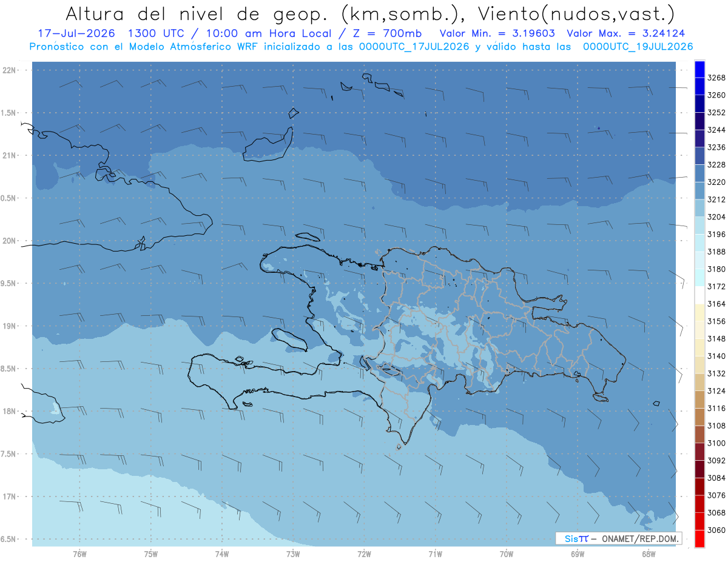Click the '3100' color bar label

pos(716,443)
